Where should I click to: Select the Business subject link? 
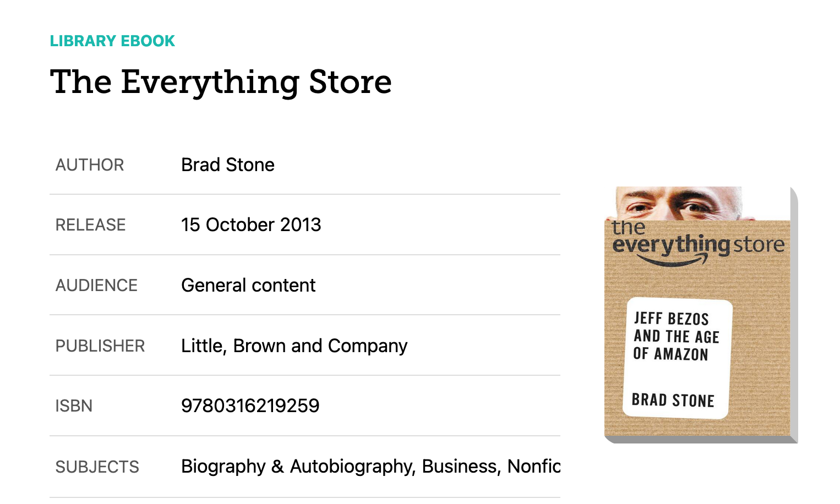click(x=461, y=466)
